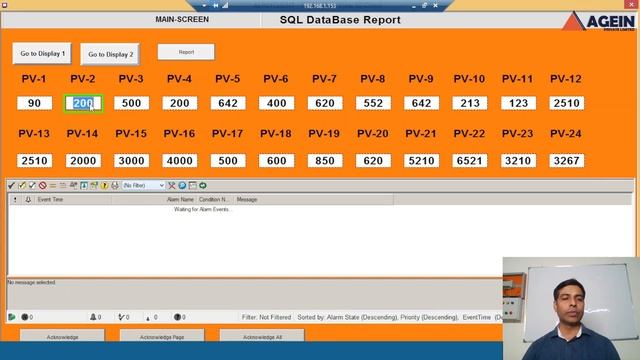The image size is (640, 360).
Task: Click the PV-10 value field showing 213
Action: pos(470,103)
